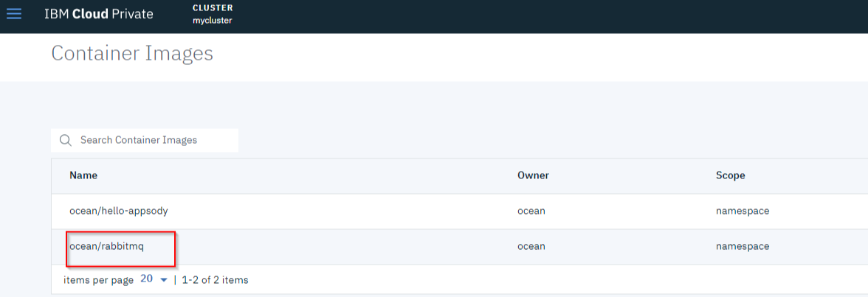This screenshot has height=297, width=868.
Task: Open the hamburger navigation menu
Action: 14,14
